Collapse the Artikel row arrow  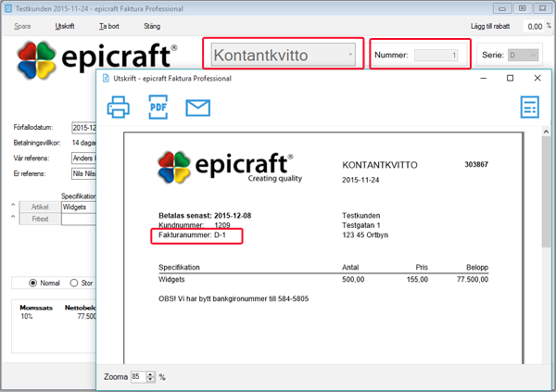[x=13, y=205]
